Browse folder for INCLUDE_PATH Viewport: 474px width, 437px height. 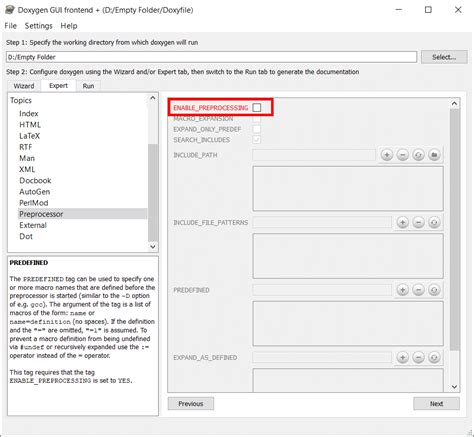point(434,155)
